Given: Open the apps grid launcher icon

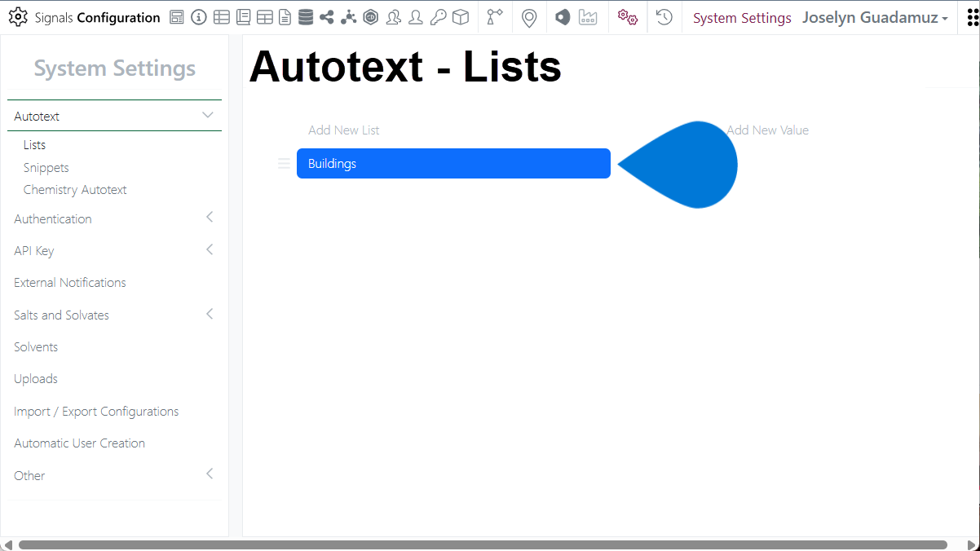Looking at the screenshot, I should click(x=969, y=17).
